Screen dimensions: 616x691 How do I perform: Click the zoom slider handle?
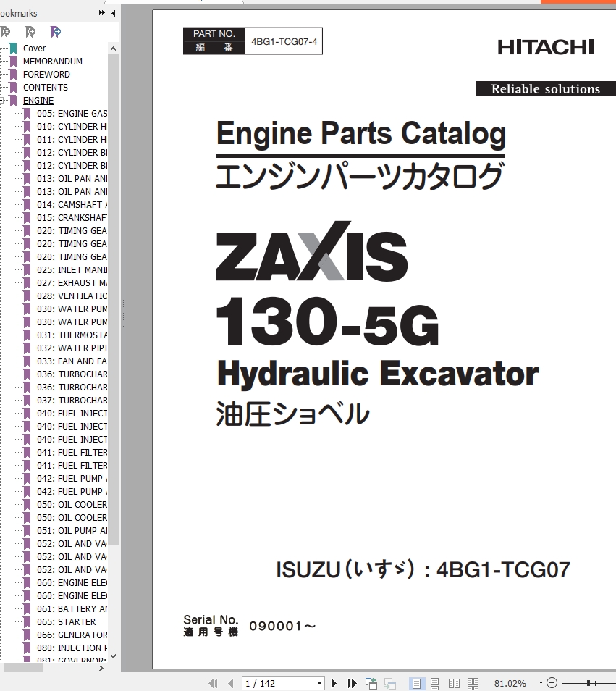click(588, 682)
